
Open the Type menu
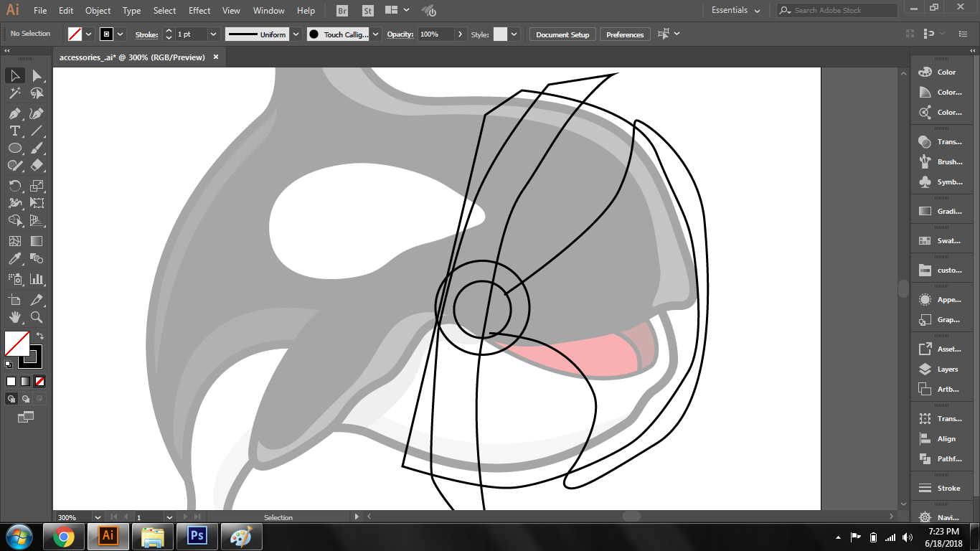tap(131, 11)
